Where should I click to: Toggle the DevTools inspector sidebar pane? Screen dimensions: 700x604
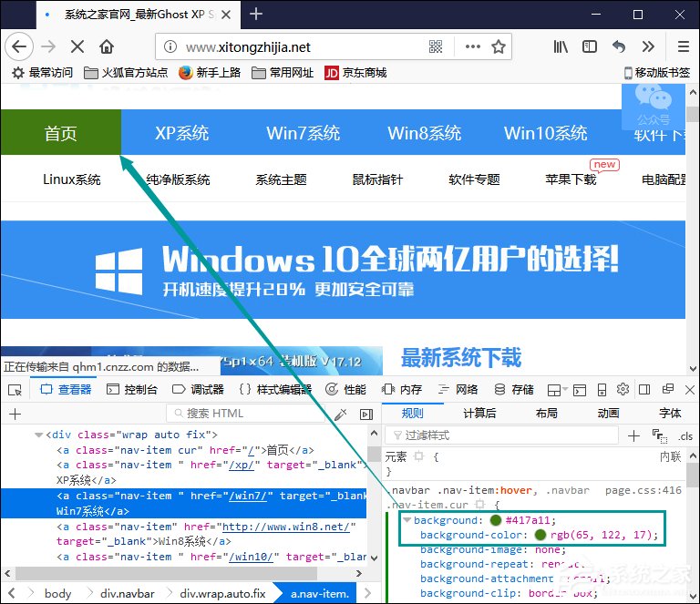(366, 414)
